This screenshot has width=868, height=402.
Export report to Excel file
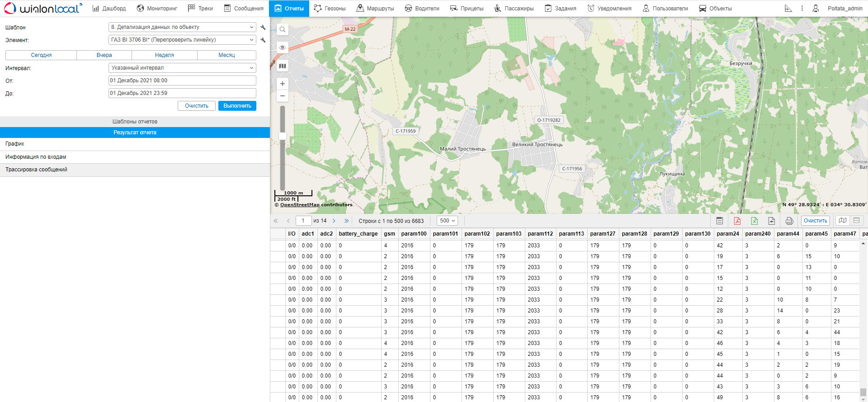[x=754, y=221]
